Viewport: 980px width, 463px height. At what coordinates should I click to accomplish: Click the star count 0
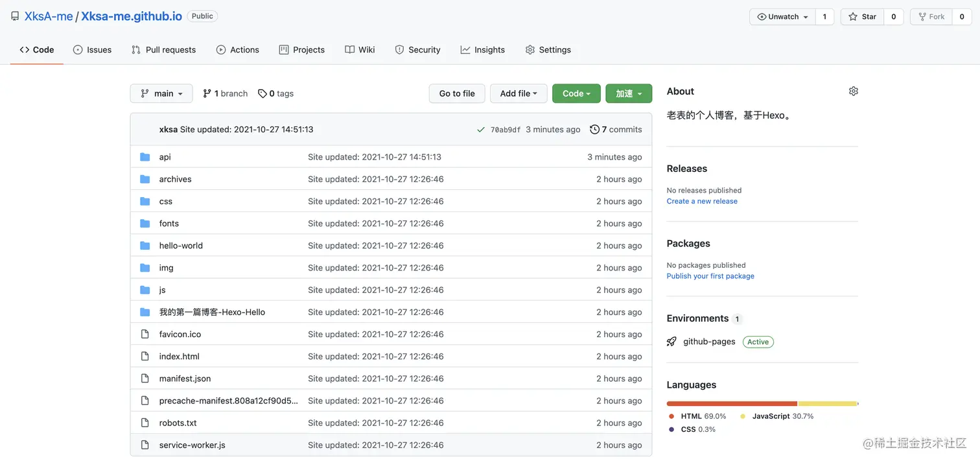[x=893, y=17]
